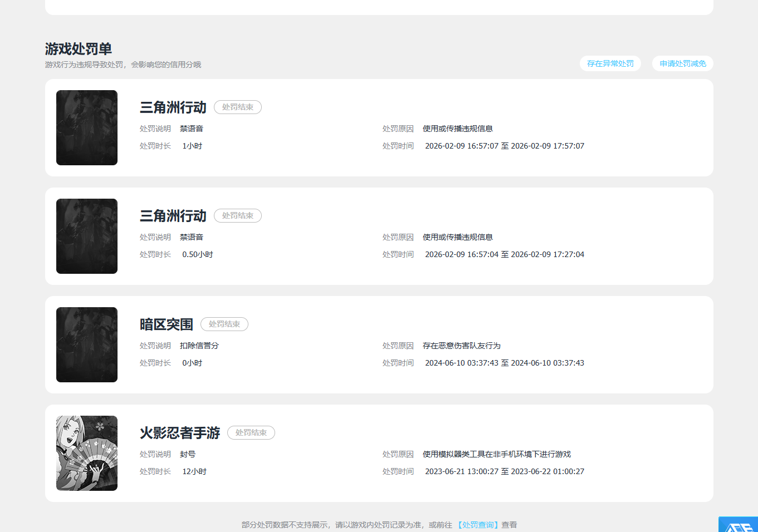The height and width of the screenshot is (532, 758).
Task: Click the 游戏处罚单 section heading
Action: coord(79,49)
